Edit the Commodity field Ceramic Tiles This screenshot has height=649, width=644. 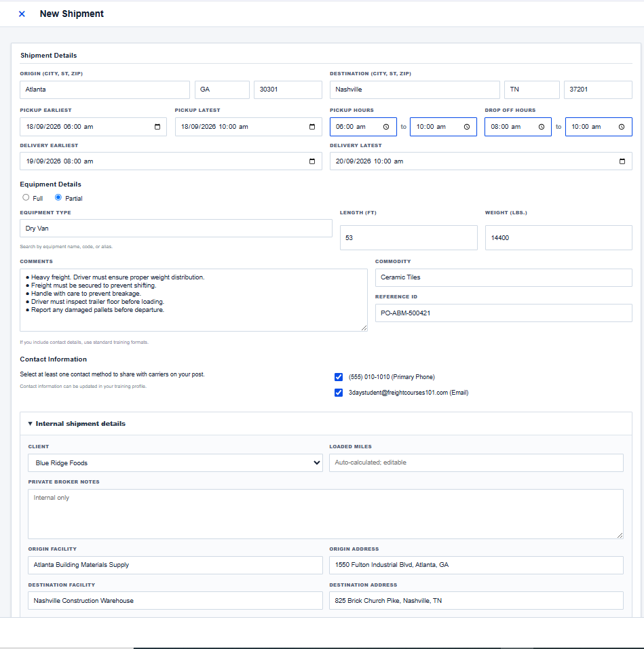504,278
